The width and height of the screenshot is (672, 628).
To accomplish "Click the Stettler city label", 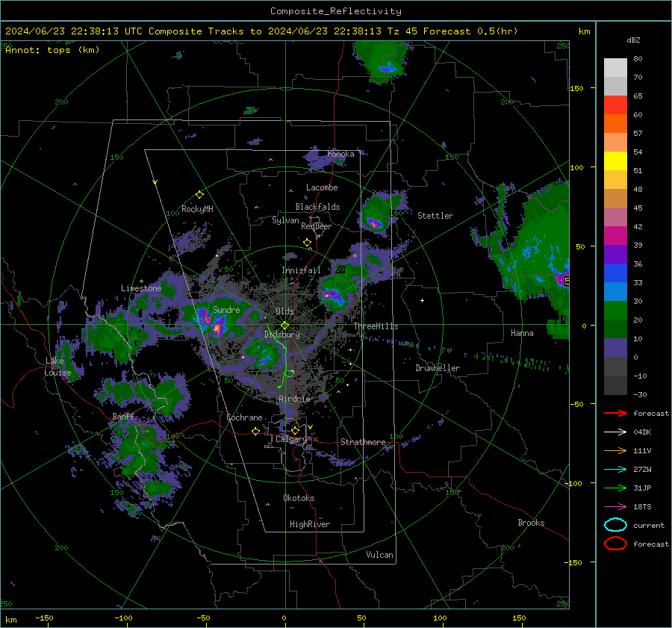I will [435, 216].
